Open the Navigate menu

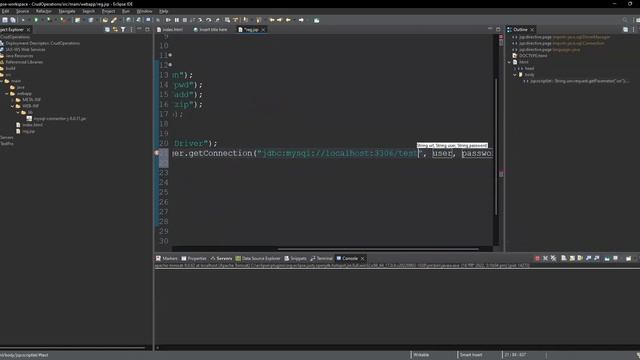coord(67,11)
